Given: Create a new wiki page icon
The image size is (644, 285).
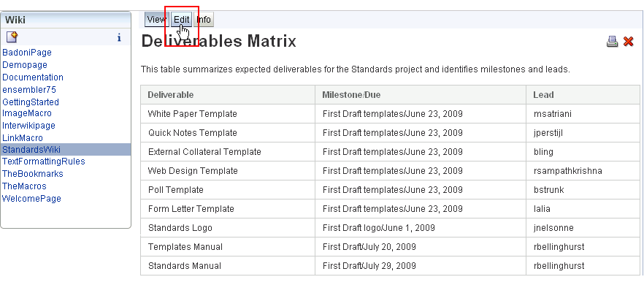Looking at the screenshot, I should coord(12,37).
